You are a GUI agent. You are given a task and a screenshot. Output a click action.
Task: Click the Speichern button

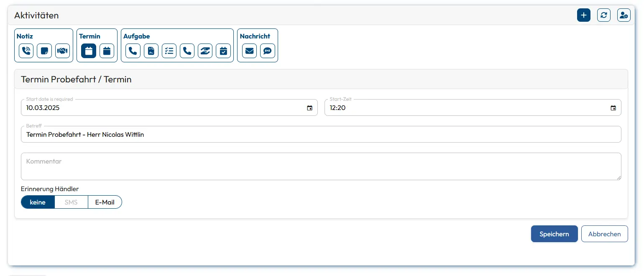tap(554, 234)
